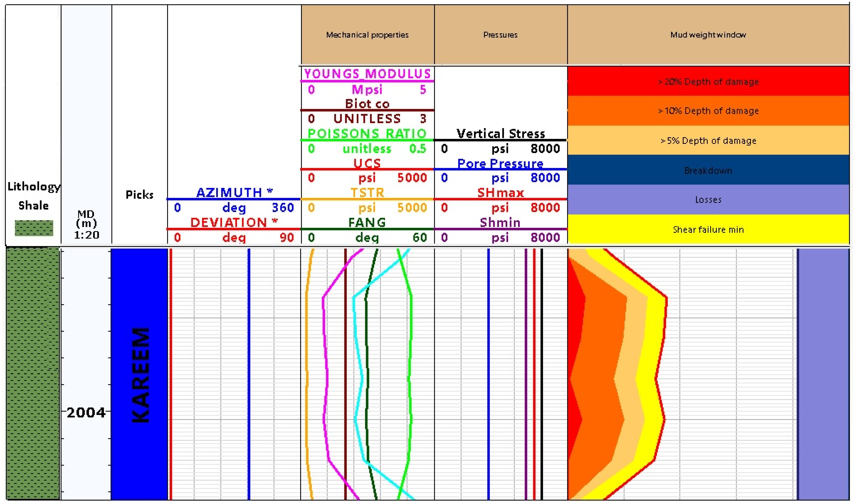Viewport: 853px width, 504px height.
Task: Select the AZIMUTH curve header
Action: (x=234, y=193)
